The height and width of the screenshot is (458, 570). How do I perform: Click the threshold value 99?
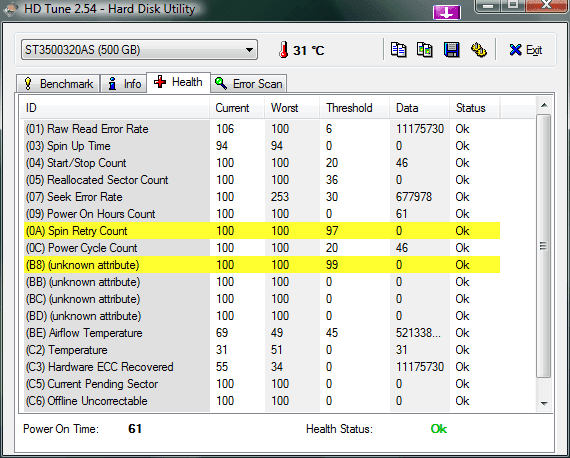pyautogui.click(x=332, y=265)
